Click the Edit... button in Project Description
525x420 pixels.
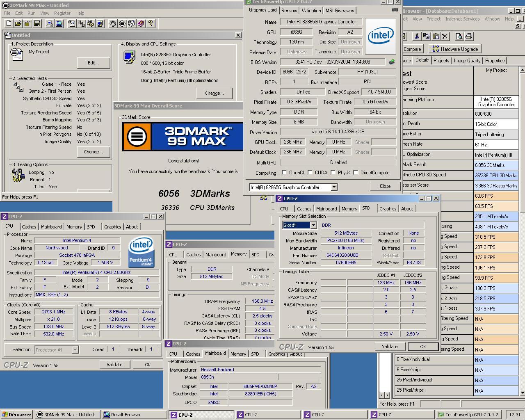pos(93,63)
